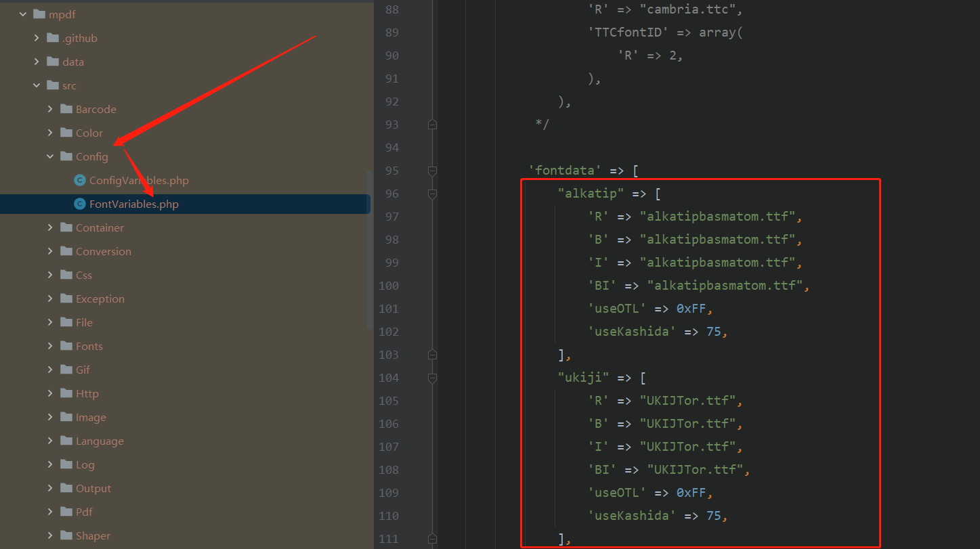
Task: Expand the Barcode folder chevron
Action: tap(50, 109)
